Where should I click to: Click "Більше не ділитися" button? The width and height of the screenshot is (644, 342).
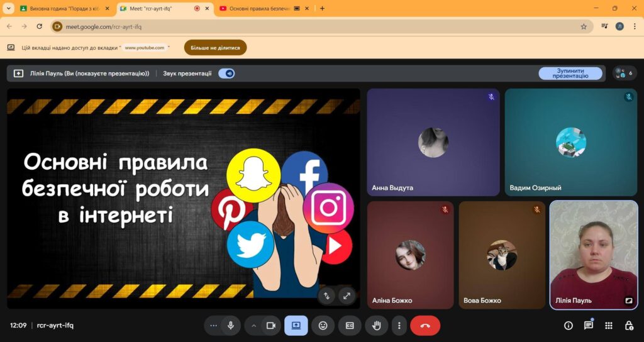pos(215,48)
